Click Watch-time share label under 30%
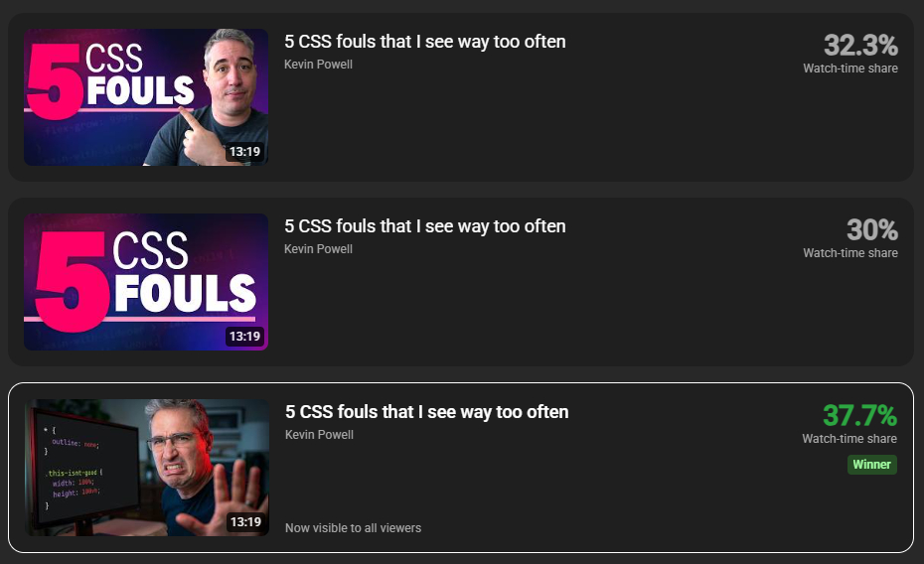Image resolution: width=924 pixels, height=564 pixels. pos(850,253)
